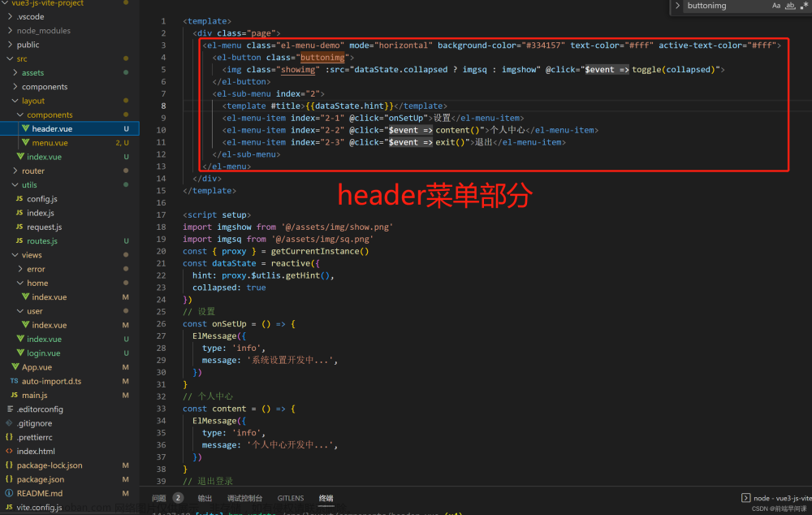Viewport: 812px width, 515px height.
Task: Click 'collapsed: true' on line 23
Action: click(229, 288)
